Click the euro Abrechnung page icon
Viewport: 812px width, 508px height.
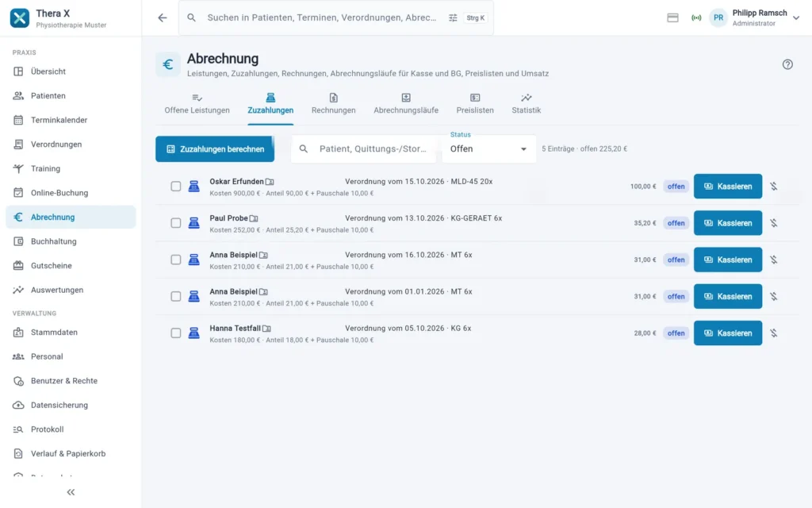coord(168,64)
